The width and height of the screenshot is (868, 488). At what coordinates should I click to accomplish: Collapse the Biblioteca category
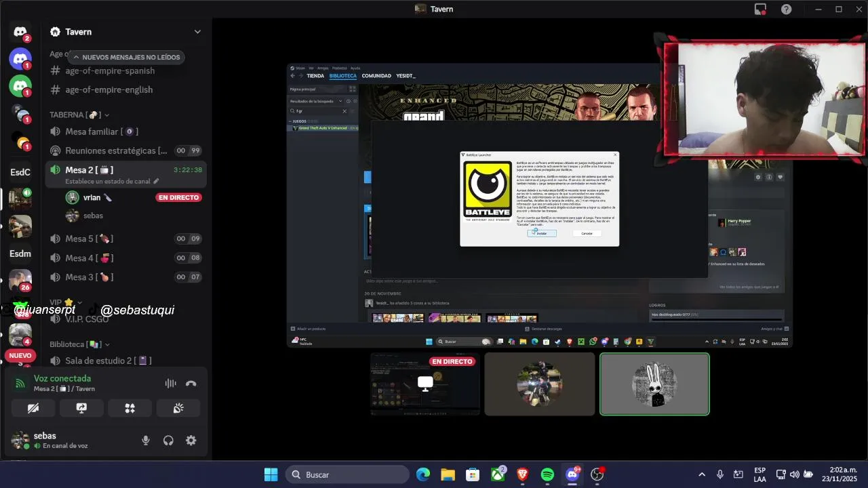coord(79,344)
